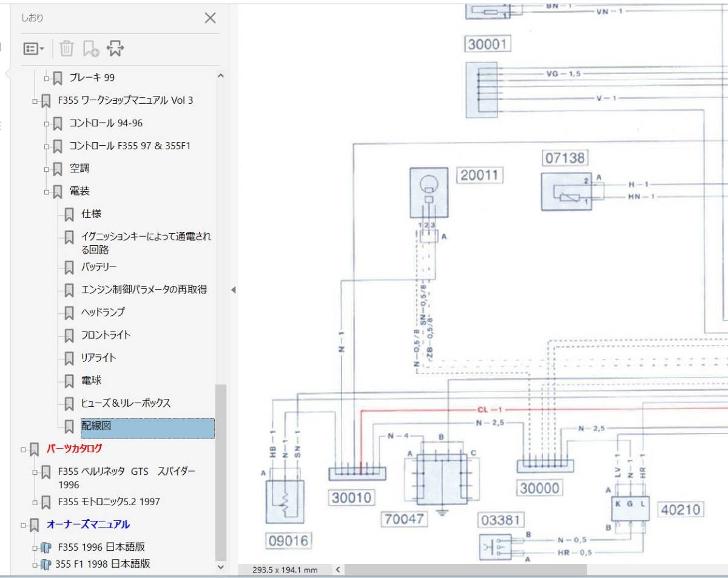Select the ヘッドランプ bookmark

103,312
